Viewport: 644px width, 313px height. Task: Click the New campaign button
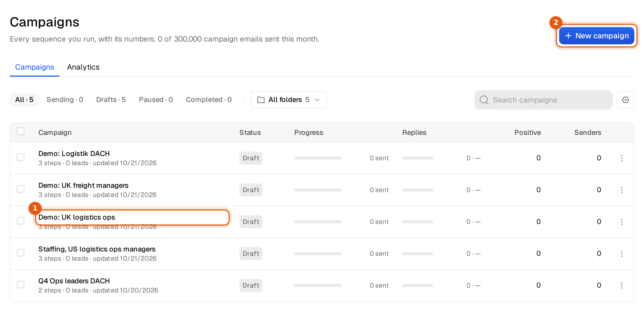pos(597,36)
